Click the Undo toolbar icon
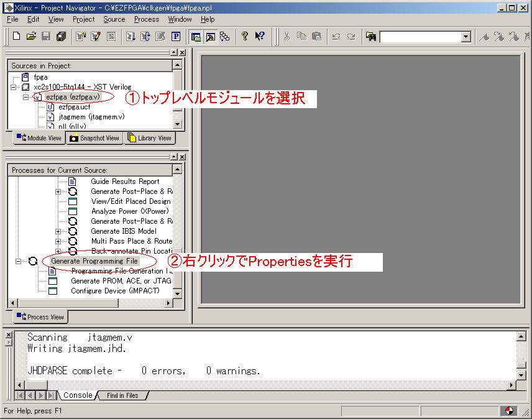This screenshot has height=419, width=532. click(x=336, y=36)
